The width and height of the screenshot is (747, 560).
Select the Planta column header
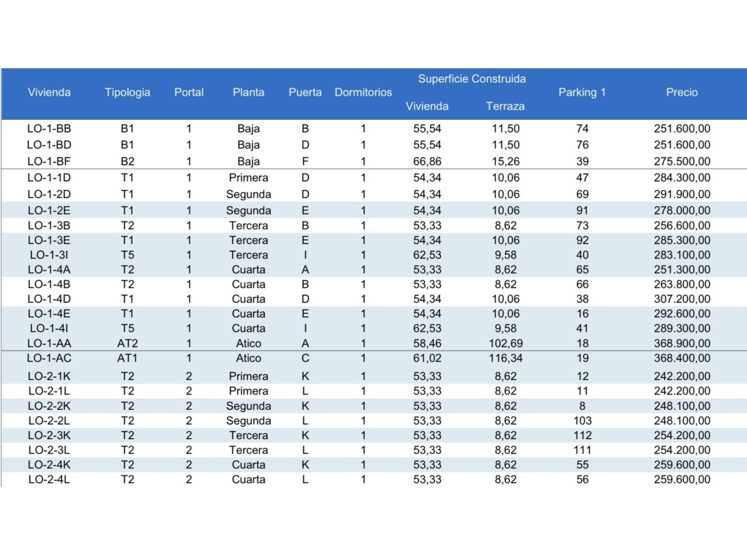pyautogui.click(x=249, y=92)
